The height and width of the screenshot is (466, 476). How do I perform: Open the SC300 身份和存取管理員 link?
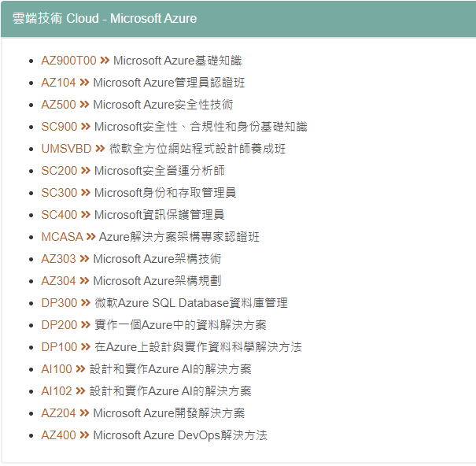(x=138, y=193)
